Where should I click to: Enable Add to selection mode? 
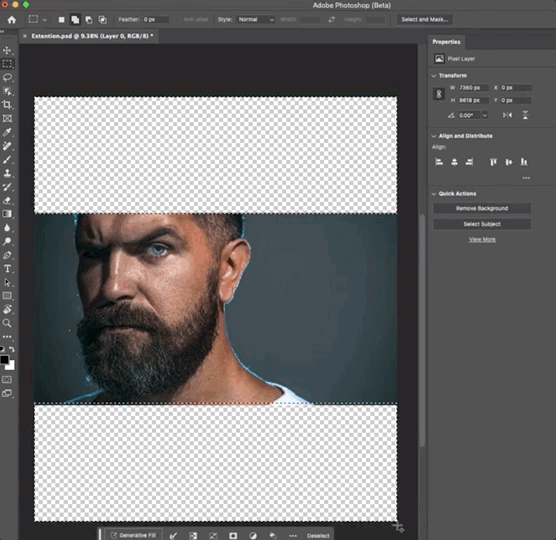coord(75,20)
